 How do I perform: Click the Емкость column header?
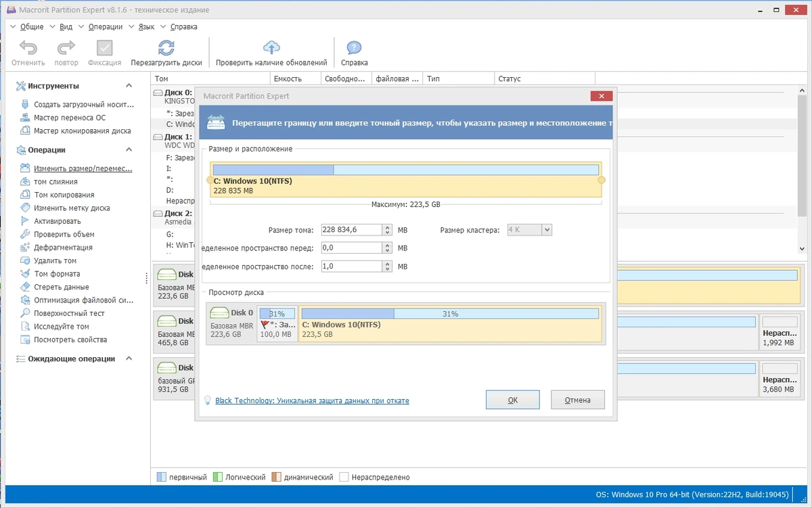pyautogui.click(x=294, y=78)
